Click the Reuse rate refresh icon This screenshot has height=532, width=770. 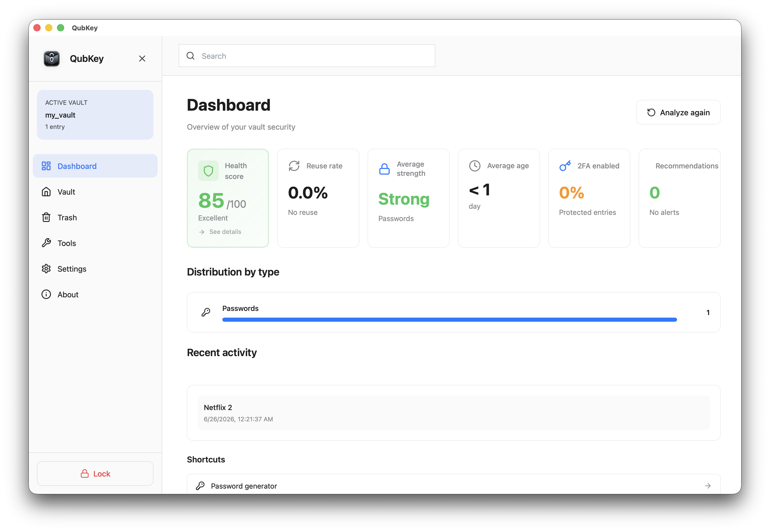click(x=294, y=166)
